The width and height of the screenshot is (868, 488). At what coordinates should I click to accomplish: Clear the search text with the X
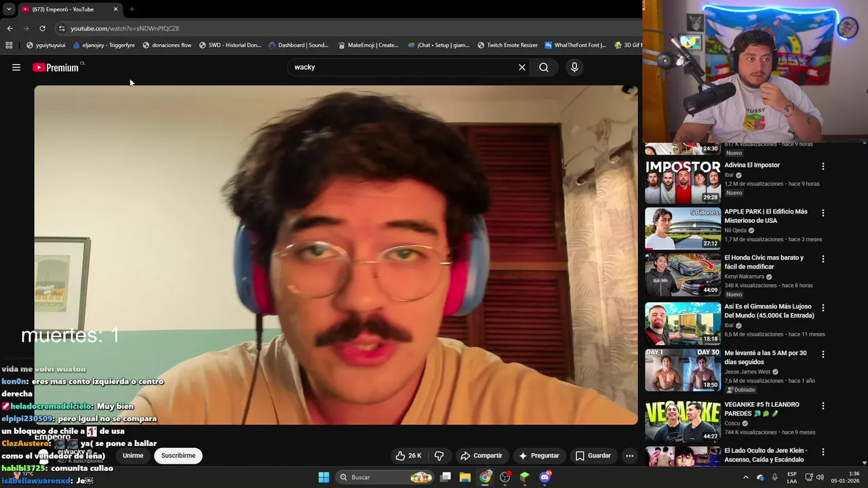[522, 67]
